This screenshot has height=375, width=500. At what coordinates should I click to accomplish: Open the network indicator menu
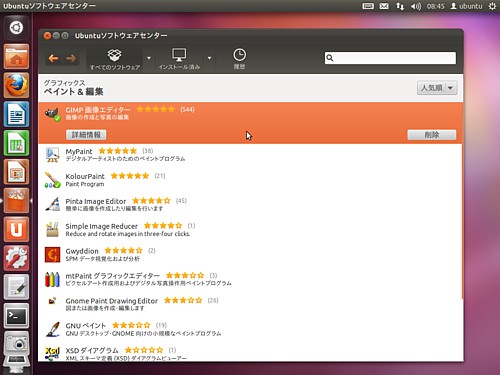[400, 6]
